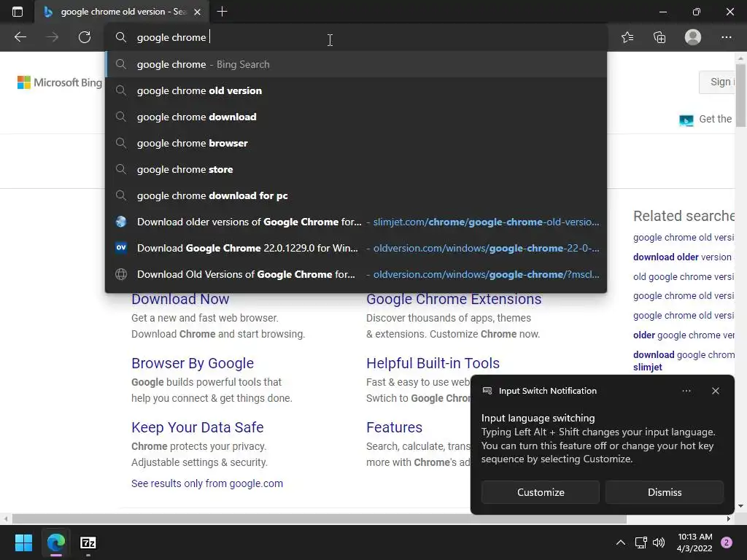The height and width of the screenshot is (560, 747).
Task: Open Download Google Chrome 22.0.1229.0 suggestion
Action: coord(356,248)
